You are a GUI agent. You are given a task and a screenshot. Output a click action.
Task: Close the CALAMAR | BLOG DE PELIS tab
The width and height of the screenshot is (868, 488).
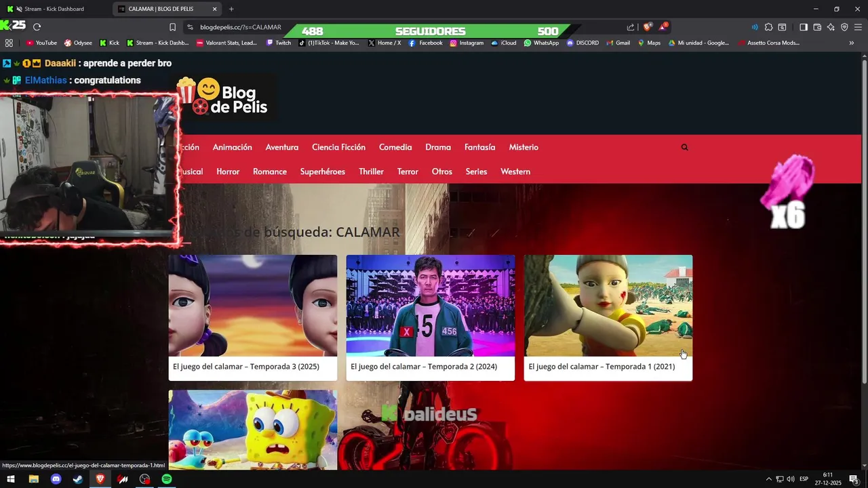click(x=215, y=9)
